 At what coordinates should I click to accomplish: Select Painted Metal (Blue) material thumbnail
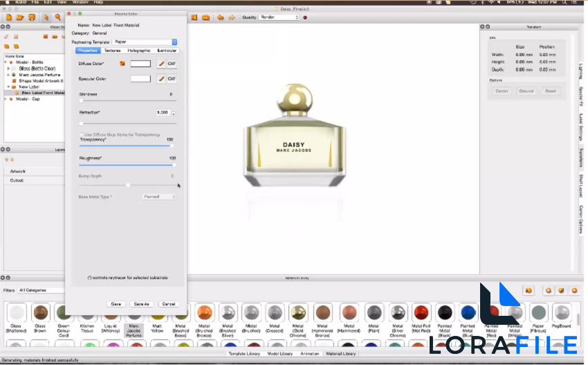point(468,312)
